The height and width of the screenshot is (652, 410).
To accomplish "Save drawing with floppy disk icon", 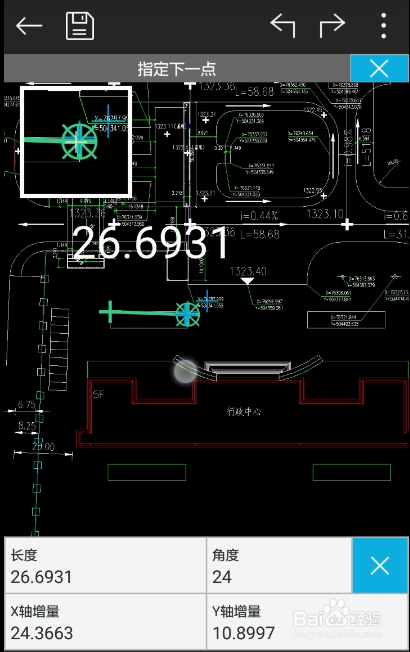I will tap(80, 26).
